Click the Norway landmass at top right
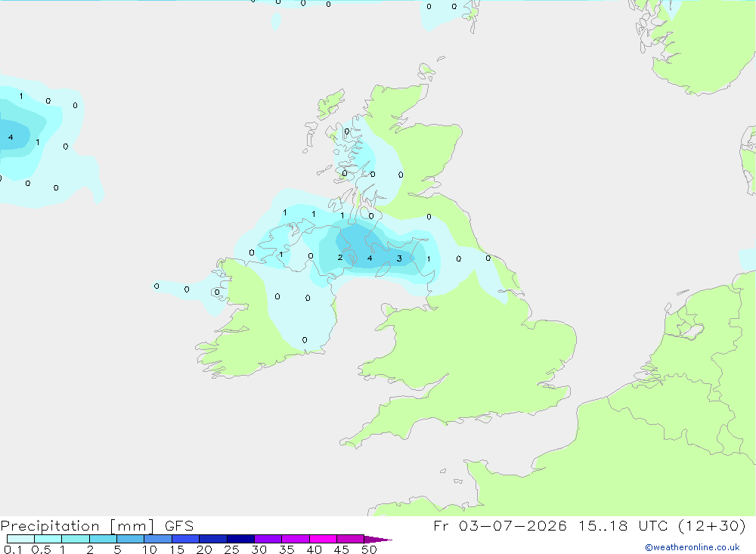The width and height of the screenshot is (756, 554). [x=699, y=53]
